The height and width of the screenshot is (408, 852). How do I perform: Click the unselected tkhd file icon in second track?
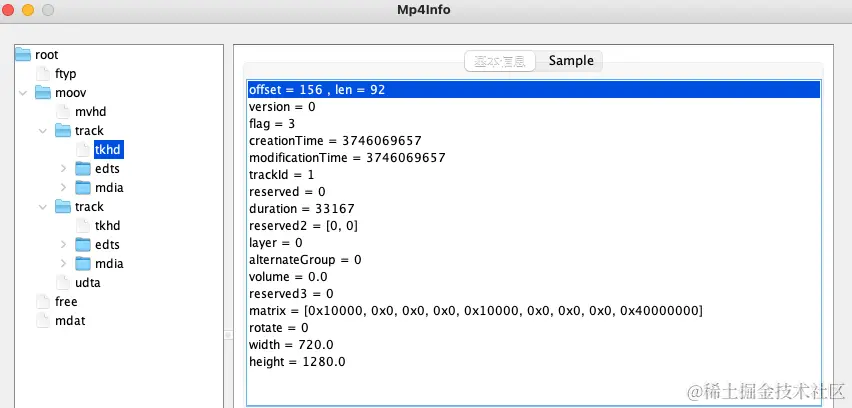coord(83,225)
